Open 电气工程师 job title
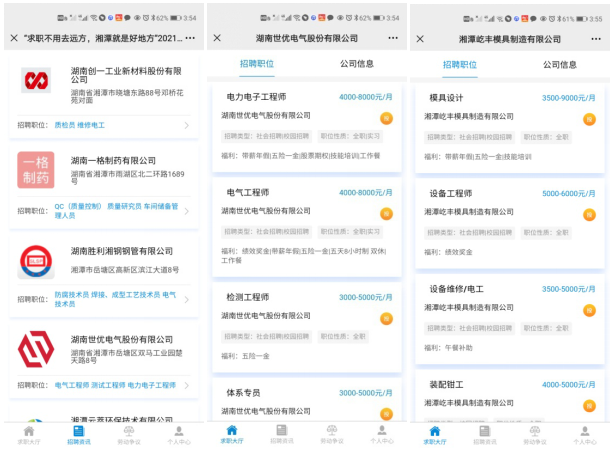Screen dimensions: 614x453 click(248, 192)
